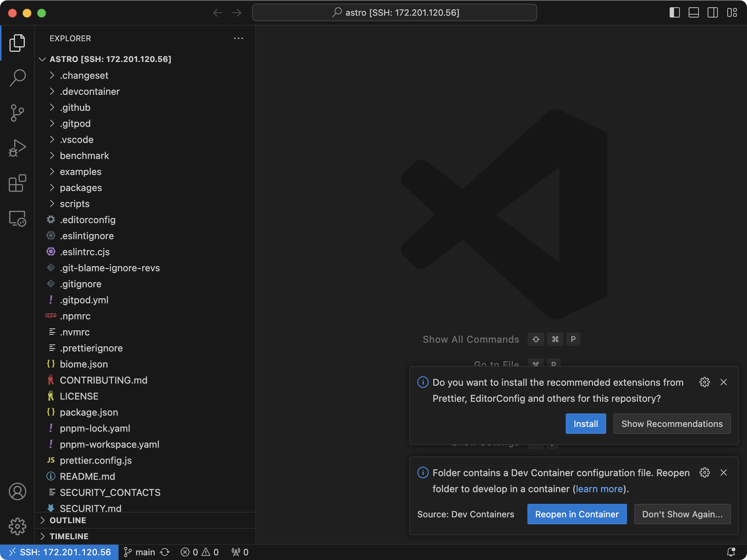The image size is (747, 560).
Task: Collapse the ASTRO root folder section
Action: 145,59
